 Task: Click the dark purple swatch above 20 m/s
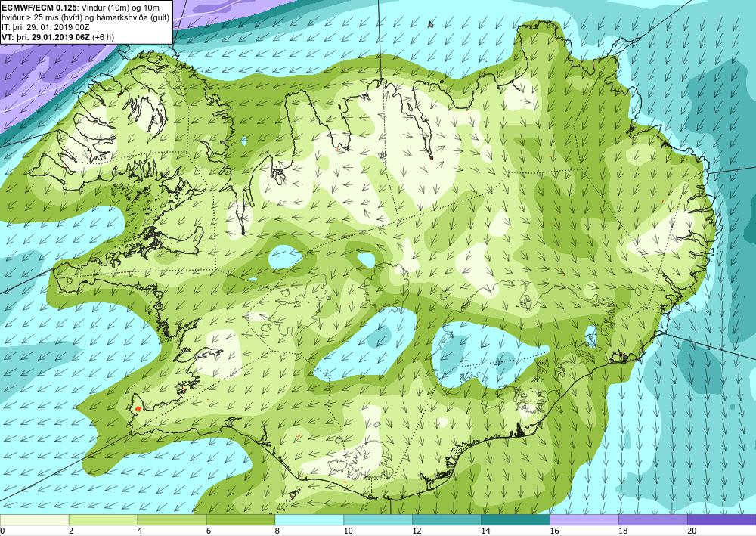coord(722,520)
